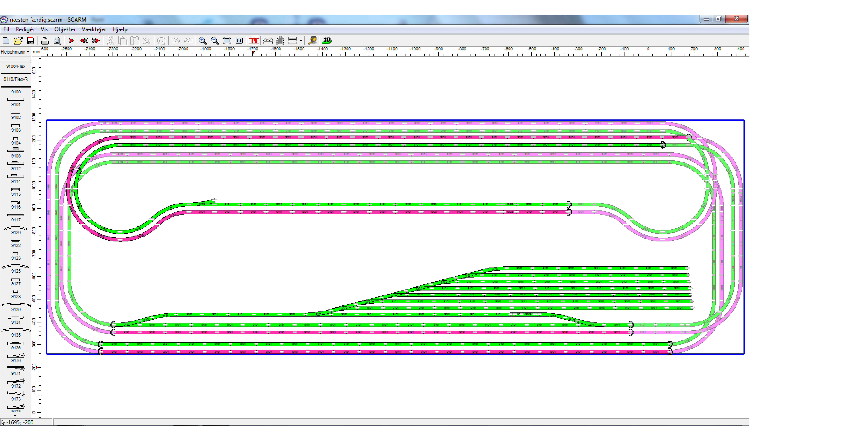The width and height of the screenshot is (868, 426).
Task: Click the mm unit label at ruler corner
Action: pos(36,52)
